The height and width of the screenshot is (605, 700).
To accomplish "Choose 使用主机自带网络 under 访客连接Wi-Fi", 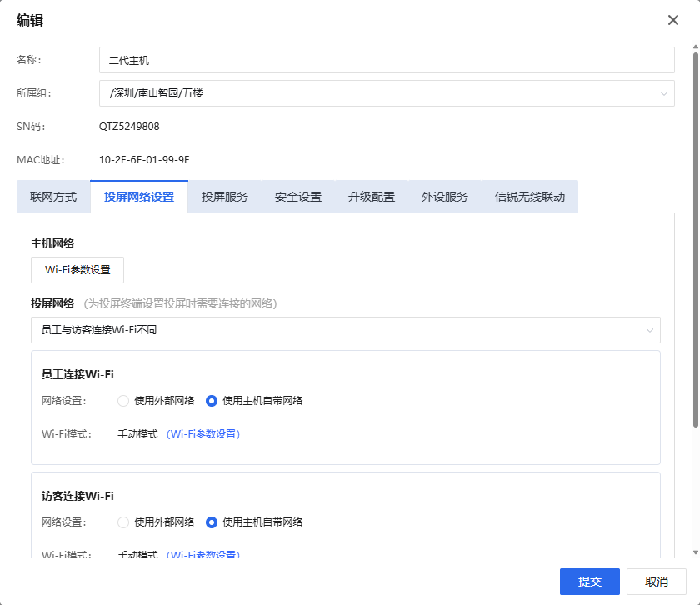I will point(212,522).
